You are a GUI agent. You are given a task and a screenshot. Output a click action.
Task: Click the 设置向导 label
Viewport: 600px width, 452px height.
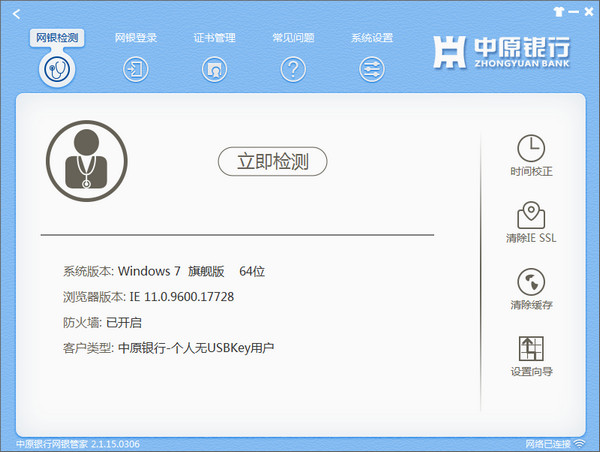(531, 372)
